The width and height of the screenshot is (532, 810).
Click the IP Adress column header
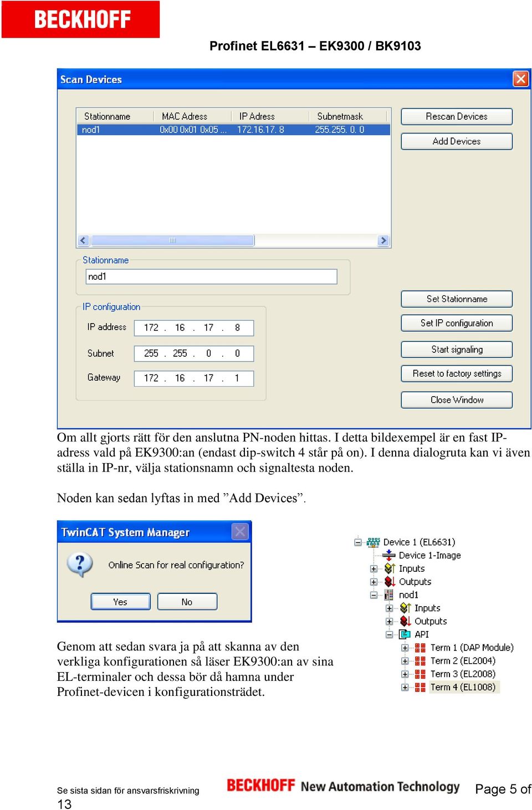pos(269,116)
